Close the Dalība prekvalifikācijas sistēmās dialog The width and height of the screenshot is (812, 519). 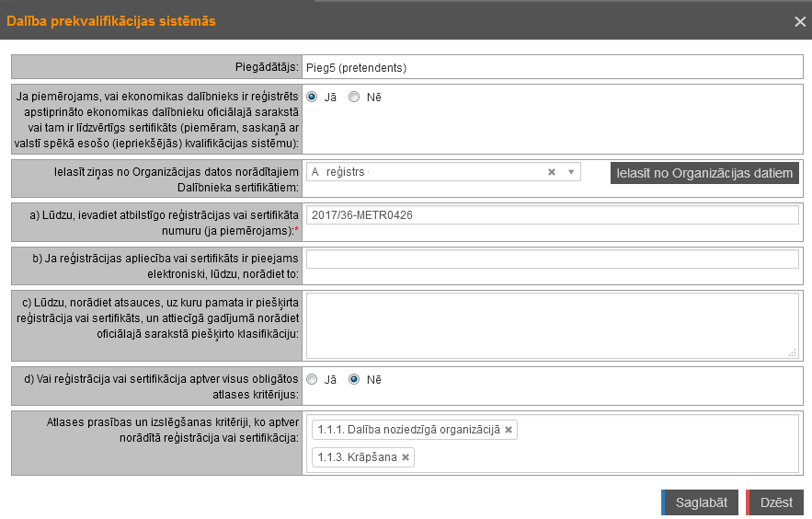(x=799, y=21)
